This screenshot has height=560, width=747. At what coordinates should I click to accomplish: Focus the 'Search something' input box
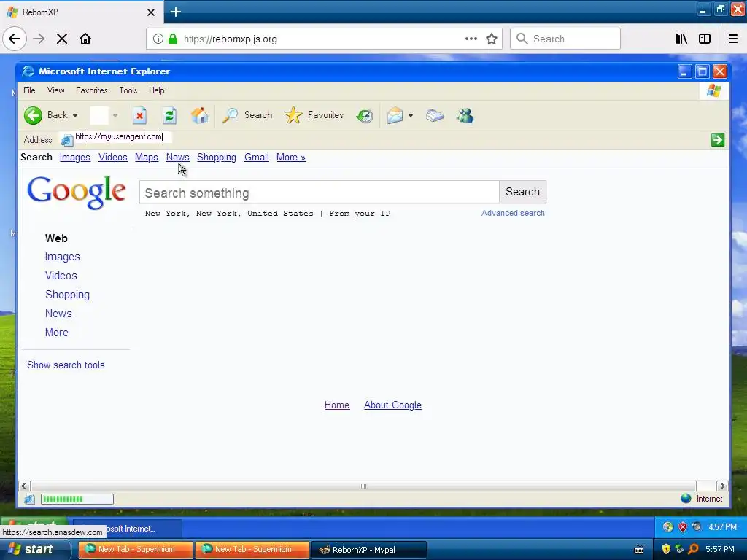320,192
